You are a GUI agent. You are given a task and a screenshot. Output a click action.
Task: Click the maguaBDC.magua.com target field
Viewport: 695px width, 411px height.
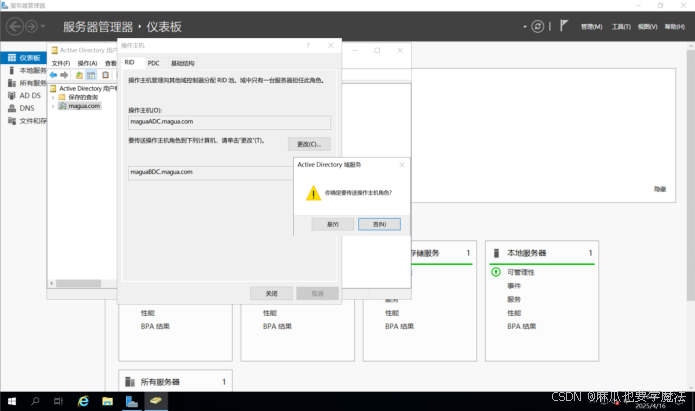tap(211, 172)
